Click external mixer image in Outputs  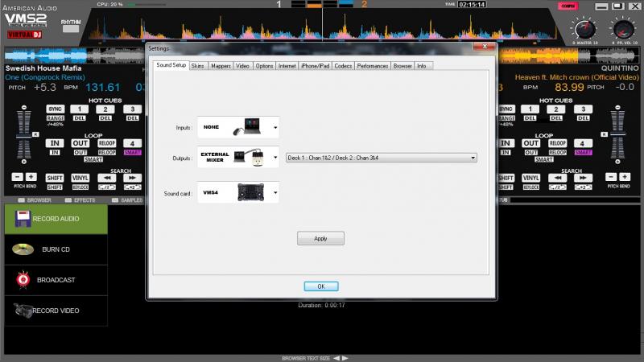(x=249, y=158)
